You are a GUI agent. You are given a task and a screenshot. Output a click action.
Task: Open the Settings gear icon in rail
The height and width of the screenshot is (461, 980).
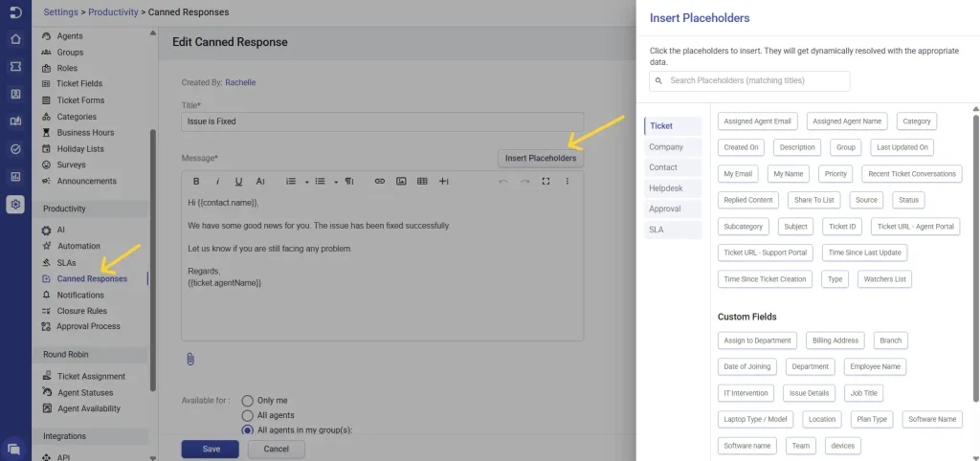(15, 205)
